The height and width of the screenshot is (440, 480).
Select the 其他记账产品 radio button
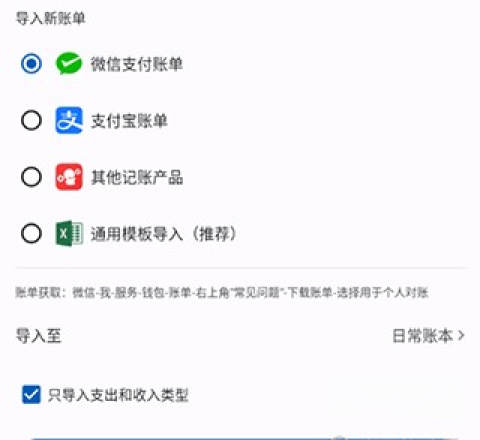point(31,177)
